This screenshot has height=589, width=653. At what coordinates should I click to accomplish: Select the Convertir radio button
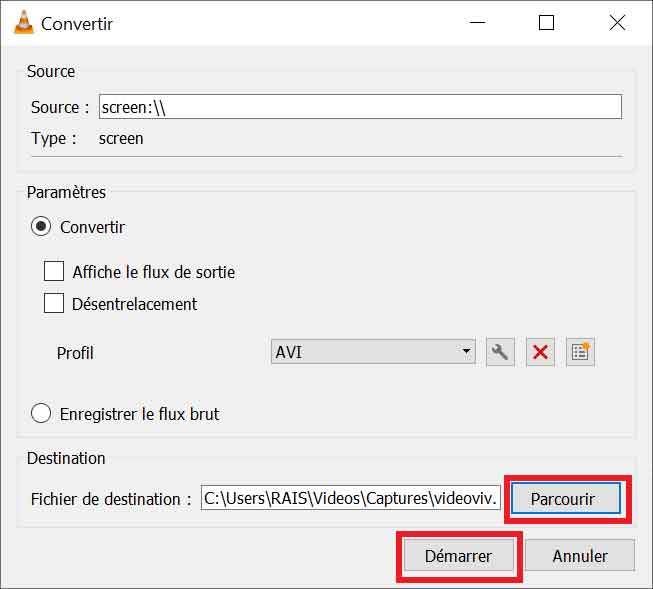point(41,227)
